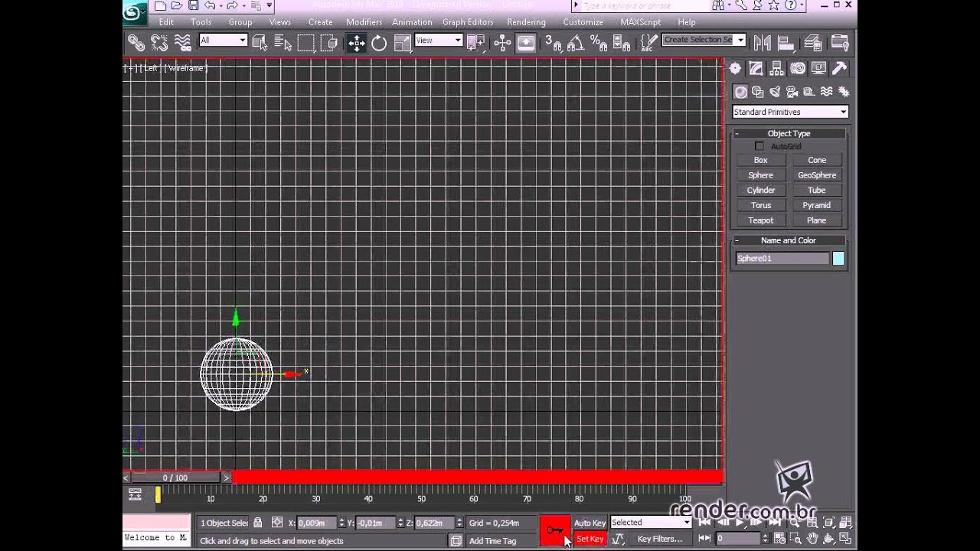The height and width of the screenshot is (551, 980).
Task: Click the light blue object color swatch
Action: point(838,259)
